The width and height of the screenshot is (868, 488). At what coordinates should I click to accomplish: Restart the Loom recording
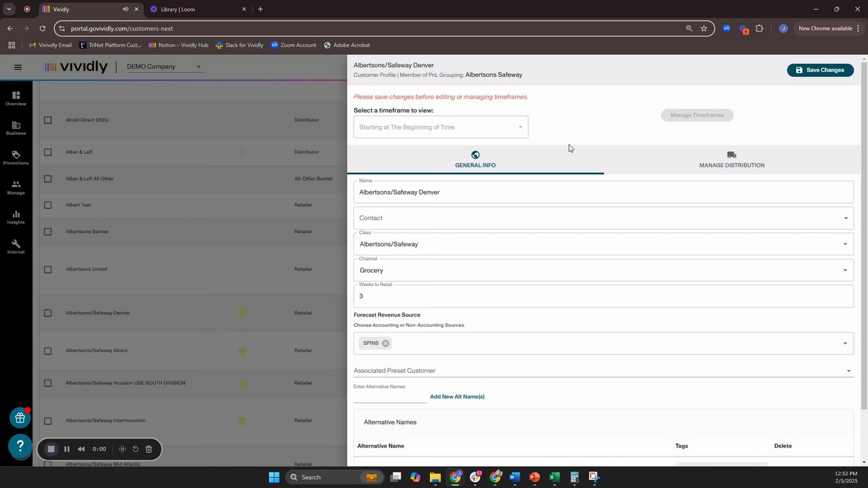(136, 449)
